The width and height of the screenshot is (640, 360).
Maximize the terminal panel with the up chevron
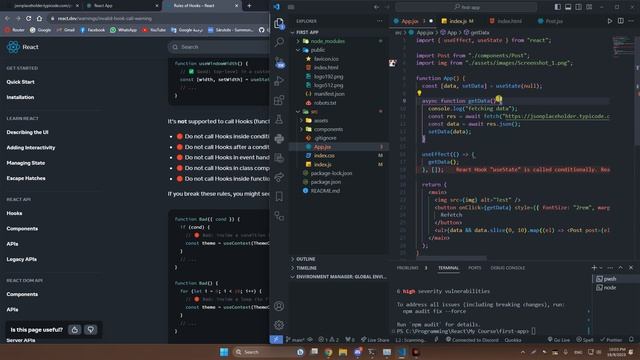pyautogui.click(x=620, y=268)
